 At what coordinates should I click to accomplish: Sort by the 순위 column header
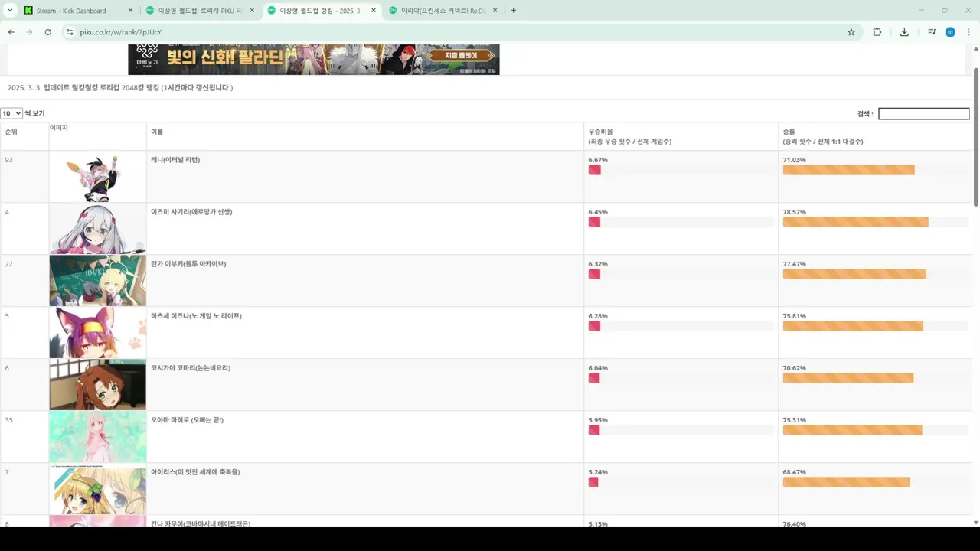tap(24, 136)
